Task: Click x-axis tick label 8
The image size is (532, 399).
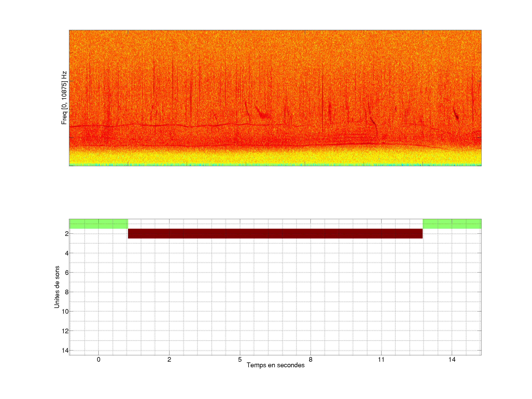Action: pyautogui.click(x=311, y=359)
